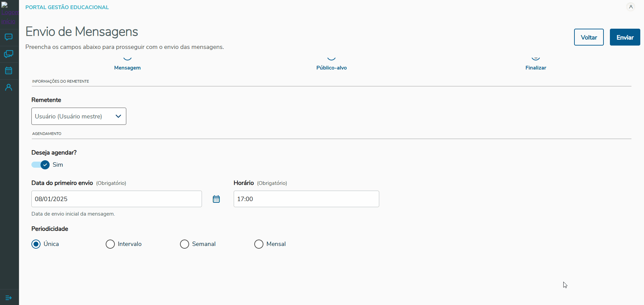Screen dimensions: 644x305
Task: Click the Voltar button
Action: [x=589, y=37]
